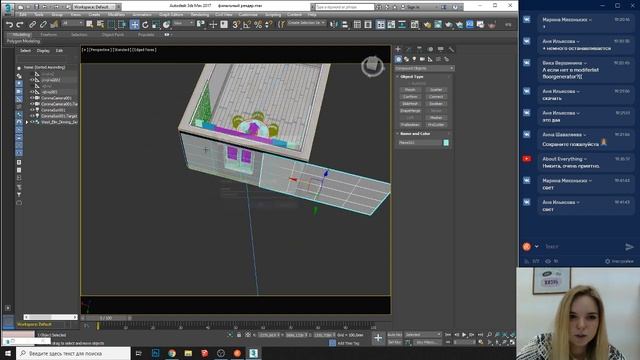Switch to the Object Paint ribbon tab
This screenshot has width=640, height=360.
pos(113,35)
